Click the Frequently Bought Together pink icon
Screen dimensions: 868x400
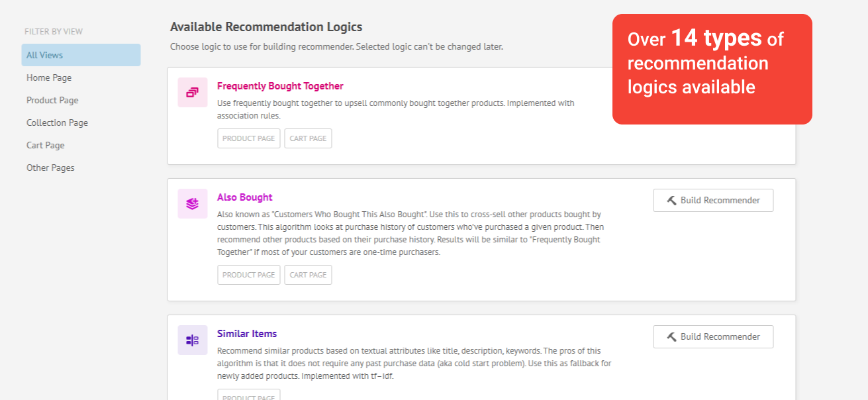[x=193, y=92]
